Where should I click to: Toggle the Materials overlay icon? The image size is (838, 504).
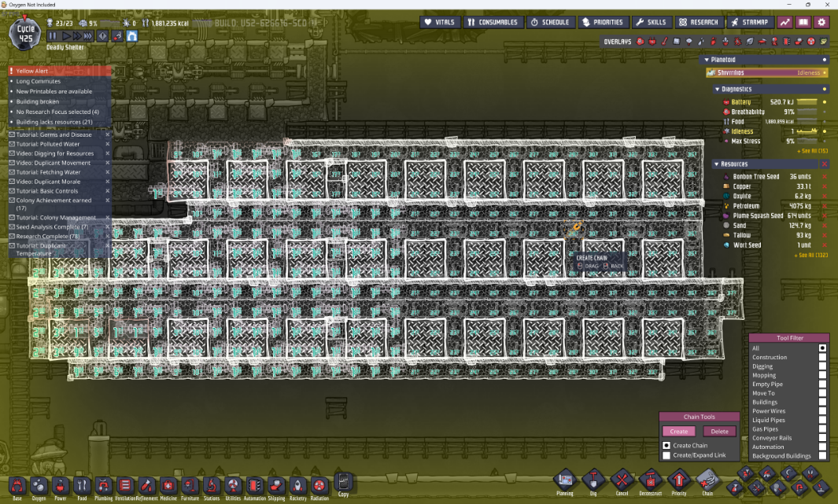point(677,41)
